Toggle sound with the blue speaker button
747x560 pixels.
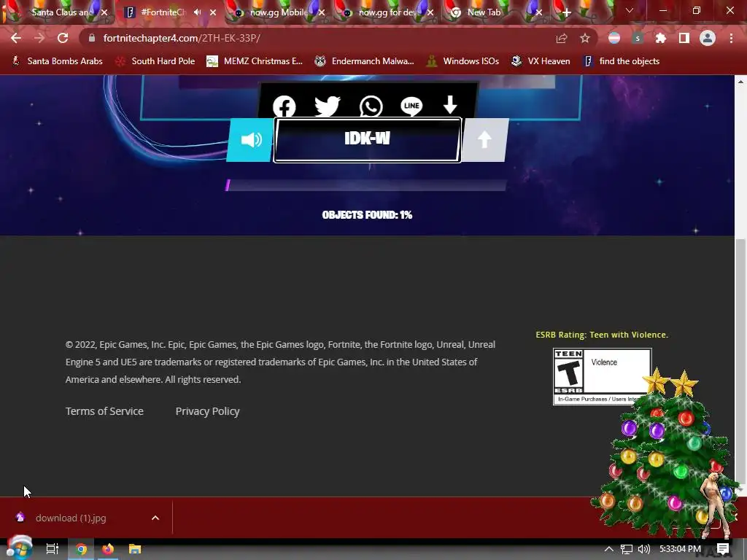pos(250,140)
